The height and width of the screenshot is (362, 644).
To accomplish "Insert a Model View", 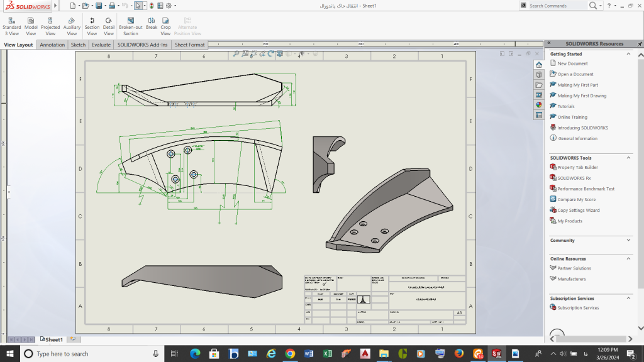I will point(31,26).
